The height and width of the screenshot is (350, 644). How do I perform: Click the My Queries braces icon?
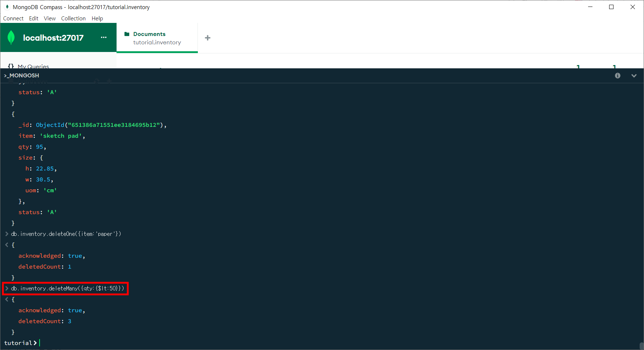(11, 66)
